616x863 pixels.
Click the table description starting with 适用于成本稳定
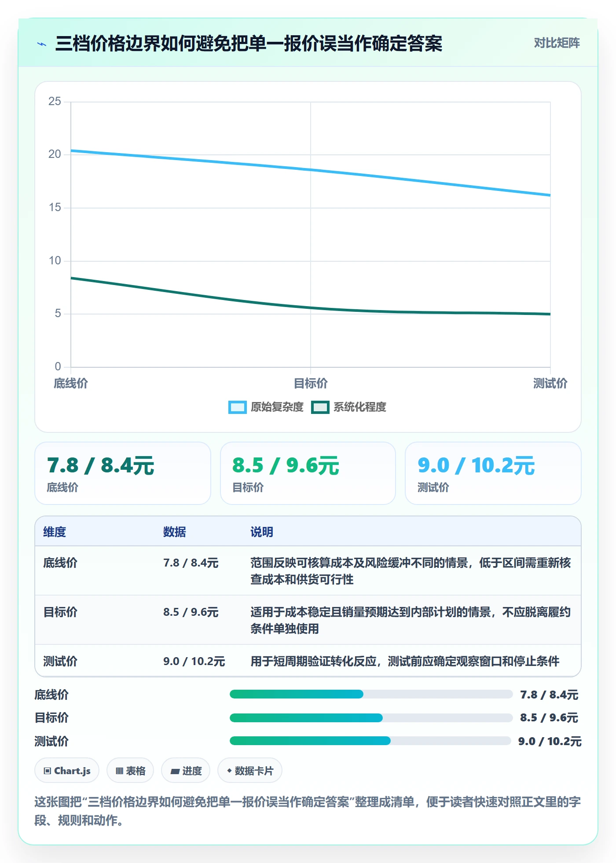pos(411,620)
